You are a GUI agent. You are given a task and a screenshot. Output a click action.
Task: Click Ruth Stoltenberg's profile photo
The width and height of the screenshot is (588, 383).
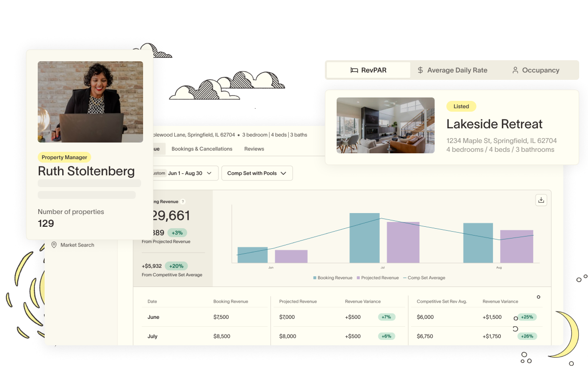[90, 102]
